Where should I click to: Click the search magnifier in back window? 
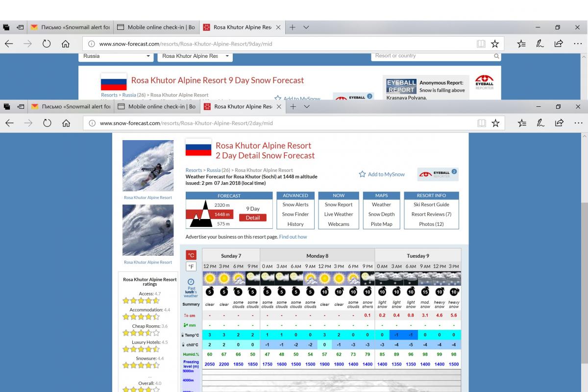pyautogui.click(x=496, y=56)
